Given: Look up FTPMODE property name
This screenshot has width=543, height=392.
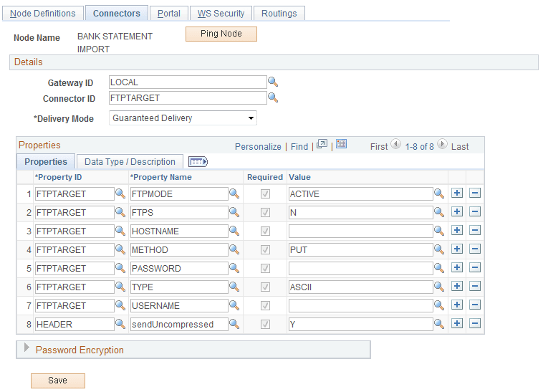Looking at the screenshot, I should point(234,193).
